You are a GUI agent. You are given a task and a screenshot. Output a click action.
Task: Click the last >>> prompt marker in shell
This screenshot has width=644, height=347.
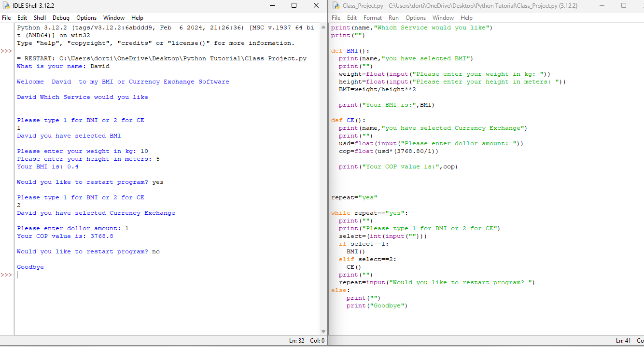[6, 275]
